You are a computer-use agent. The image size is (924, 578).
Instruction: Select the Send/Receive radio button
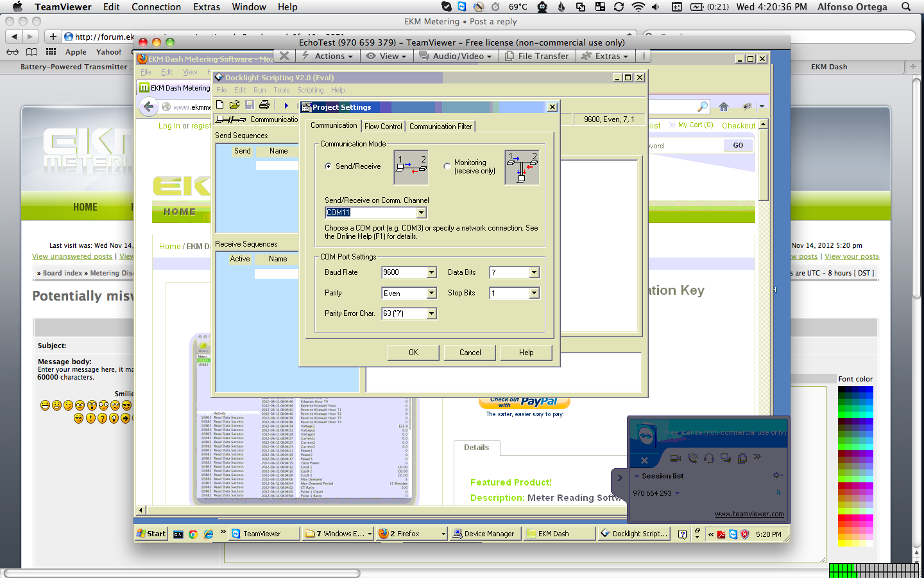pyautogui.click(x=329, y=166)
